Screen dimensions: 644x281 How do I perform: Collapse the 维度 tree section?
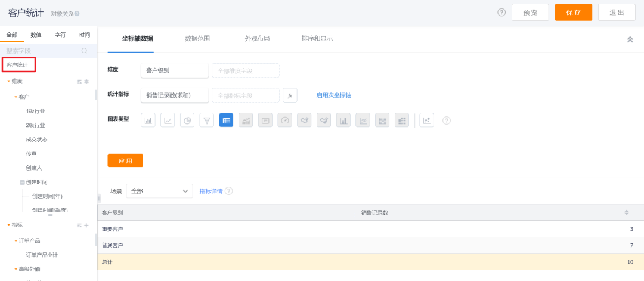click(x=8, y=81)
